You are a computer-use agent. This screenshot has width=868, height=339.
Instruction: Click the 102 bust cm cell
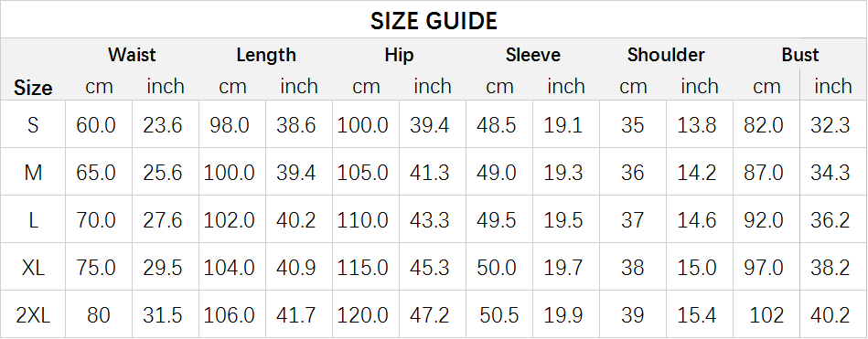click(x=766, y=314)
